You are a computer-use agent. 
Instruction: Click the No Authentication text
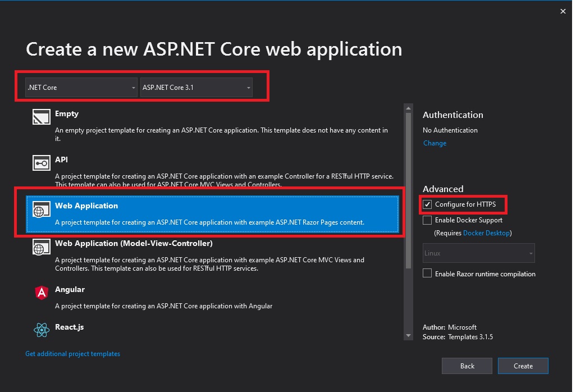[450, 130]
